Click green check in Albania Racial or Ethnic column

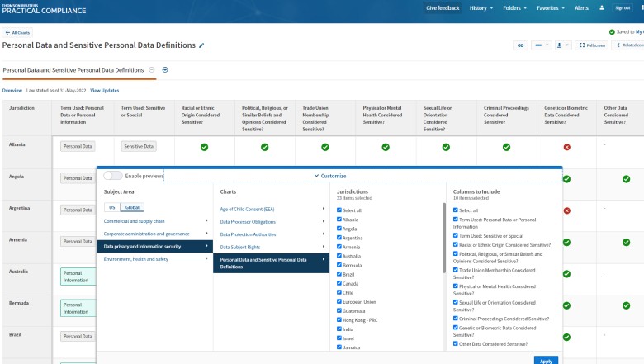(204, 147)
